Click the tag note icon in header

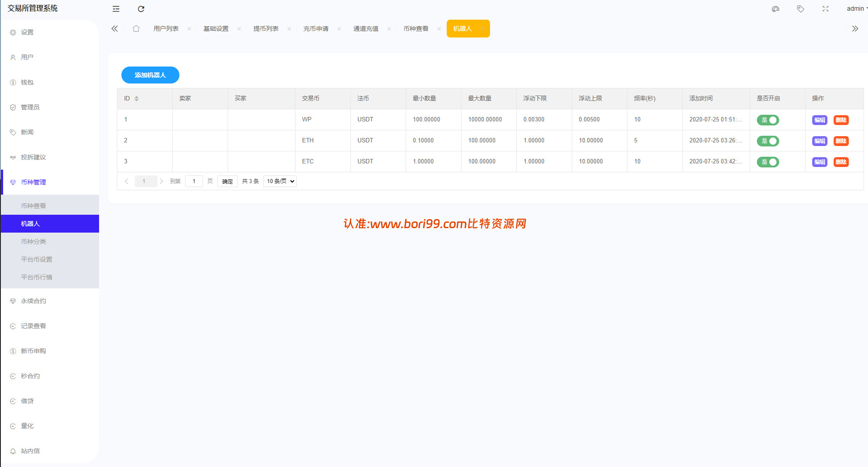(801, 9)
